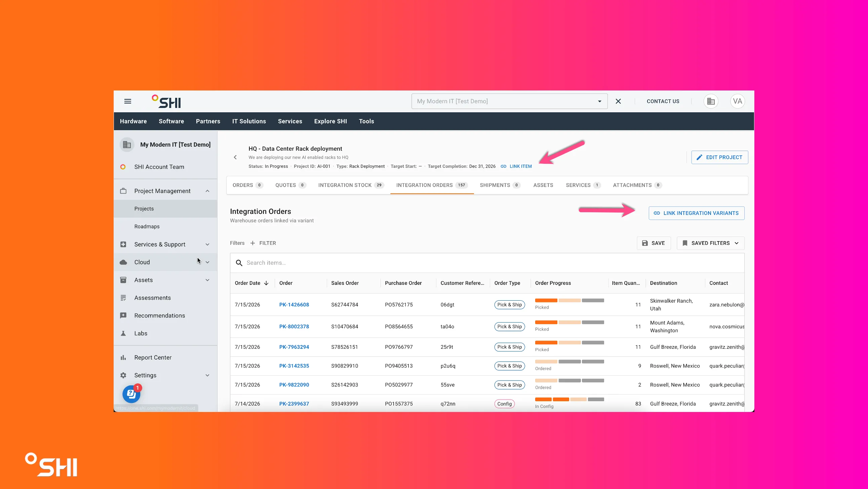Go back using the left chevron arrow
The image size is (868, 489).
pyautogui.click(x=235, y=157)
